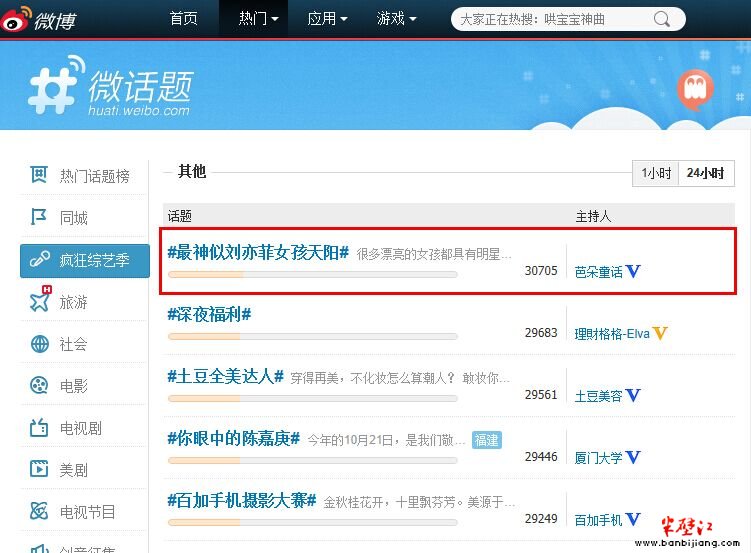Image resolution: width=751 pixels, height=553 pixels.
Task: Open topic #你眼中的陈嘉庚#
Action: coord(234,438)
